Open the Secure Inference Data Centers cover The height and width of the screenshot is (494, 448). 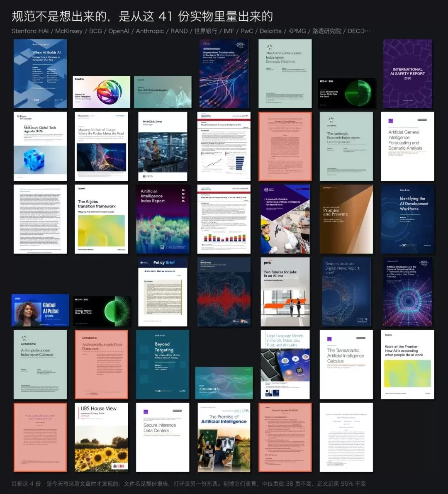[x=163, y=438]
